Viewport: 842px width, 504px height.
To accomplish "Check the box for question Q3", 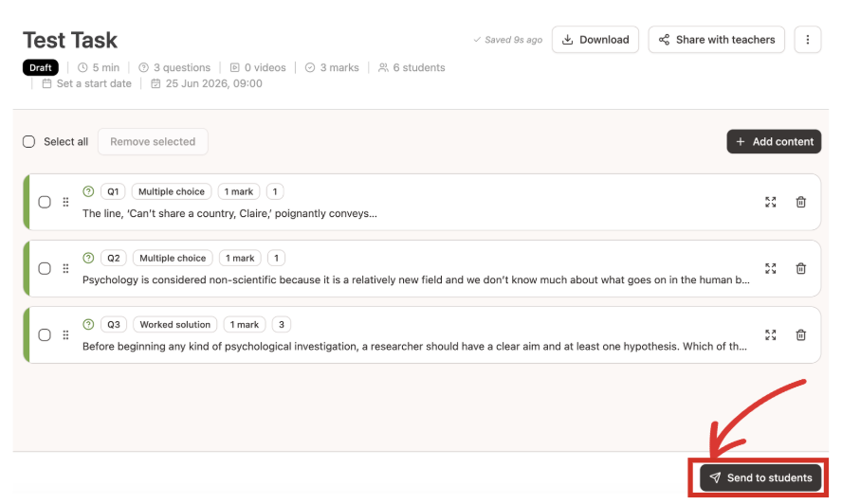I will tap(45, 335).
